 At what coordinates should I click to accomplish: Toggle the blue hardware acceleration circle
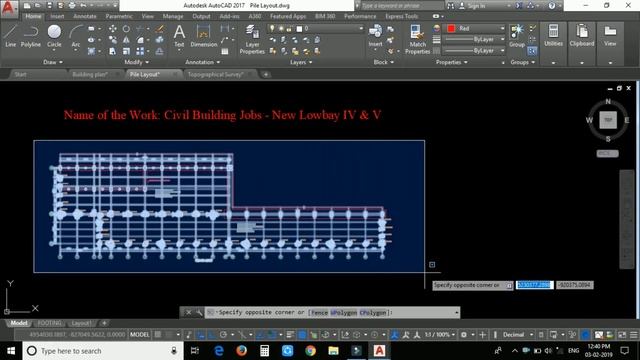(x=585, y=335)
